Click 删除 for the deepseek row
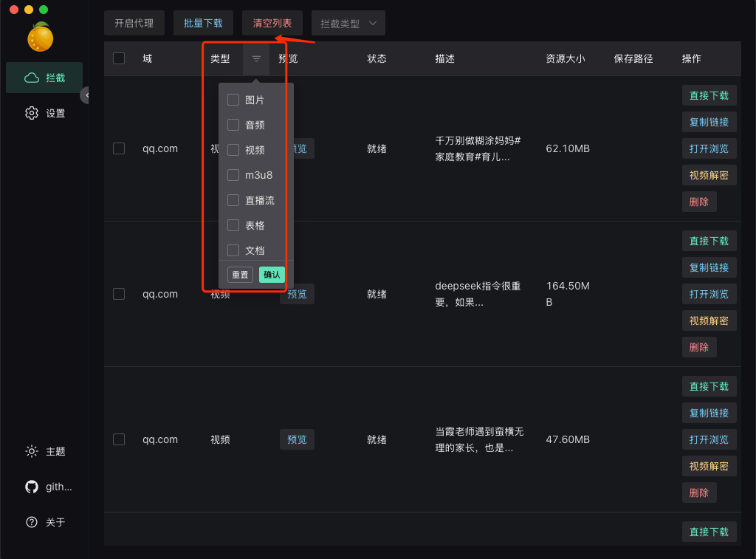This screenshot has width=756, height=559. click(x=699, y=347)
